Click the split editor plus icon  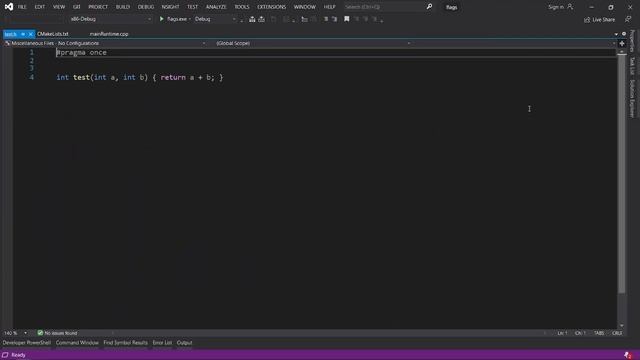(622, 43)
